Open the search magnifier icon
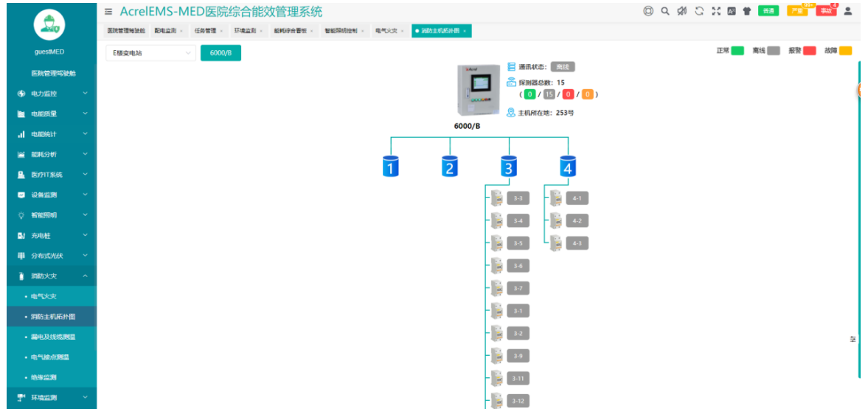Screen dimensions: 868x417 click(x=665, y=11)
